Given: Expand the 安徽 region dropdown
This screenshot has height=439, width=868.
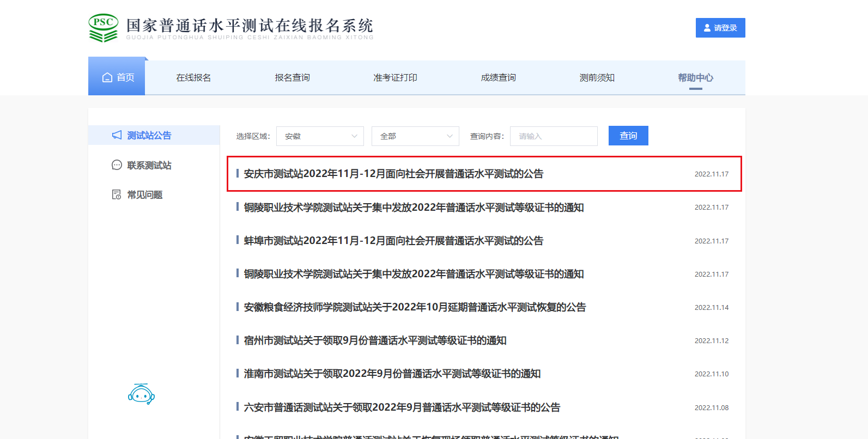Looking at the screenshot, I should pos(320,136).
